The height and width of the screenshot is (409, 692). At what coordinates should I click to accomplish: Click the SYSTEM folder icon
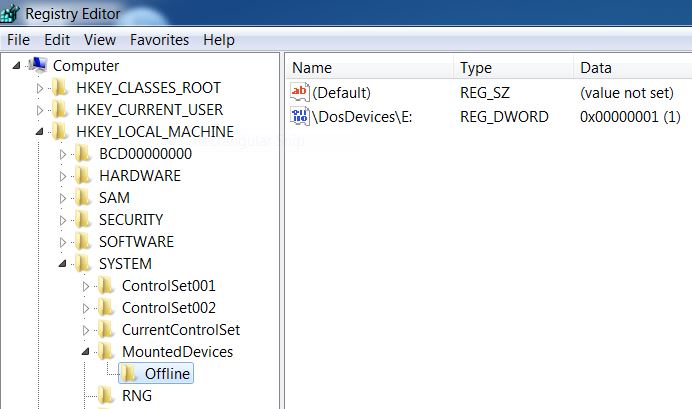pos(83,264)
